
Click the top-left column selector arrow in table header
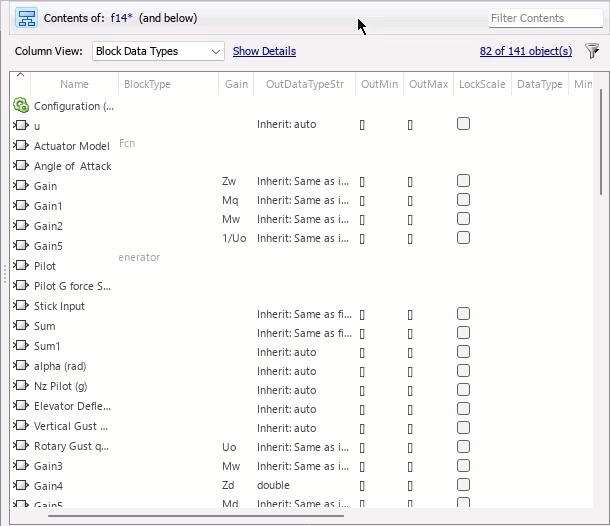[x=19, y=76]
